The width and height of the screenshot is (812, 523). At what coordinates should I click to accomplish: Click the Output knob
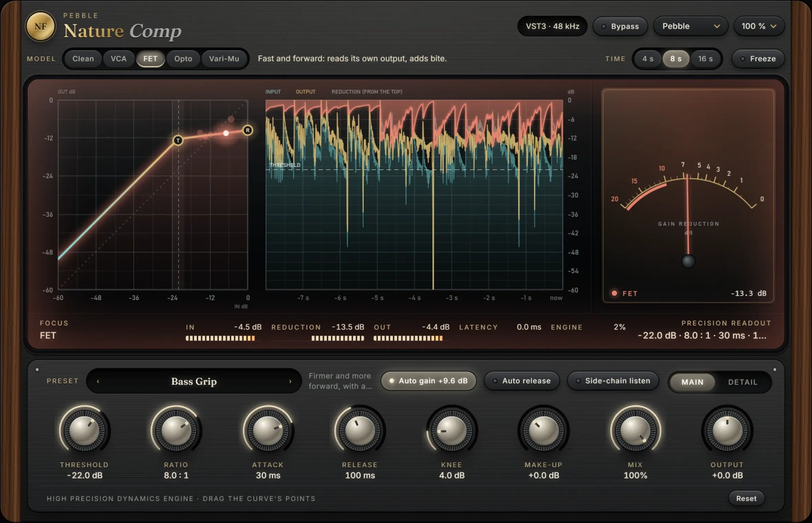727,431
